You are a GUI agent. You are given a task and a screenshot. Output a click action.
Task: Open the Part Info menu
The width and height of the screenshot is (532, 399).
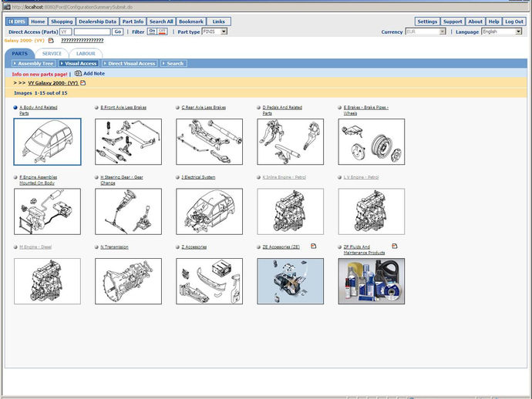pos(133,22)
